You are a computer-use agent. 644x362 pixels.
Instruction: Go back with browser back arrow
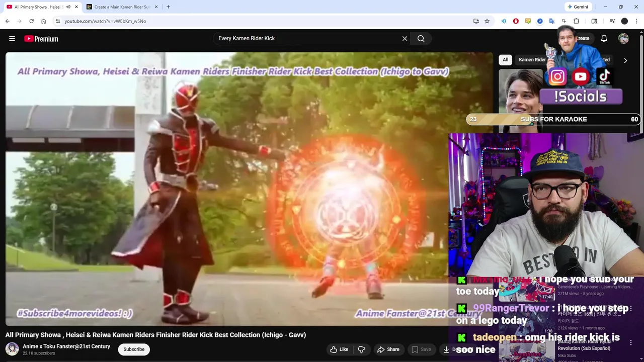[x=7, y=21]
